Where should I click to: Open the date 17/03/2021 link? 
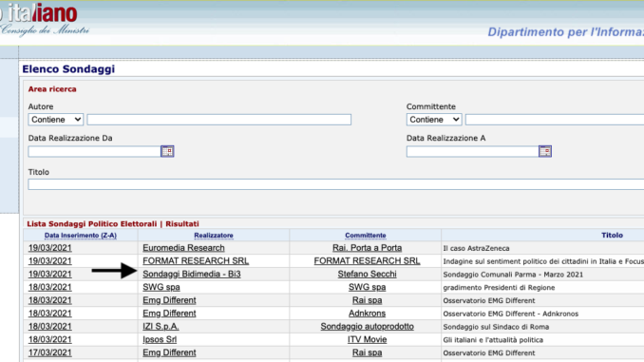pos(49,352)
